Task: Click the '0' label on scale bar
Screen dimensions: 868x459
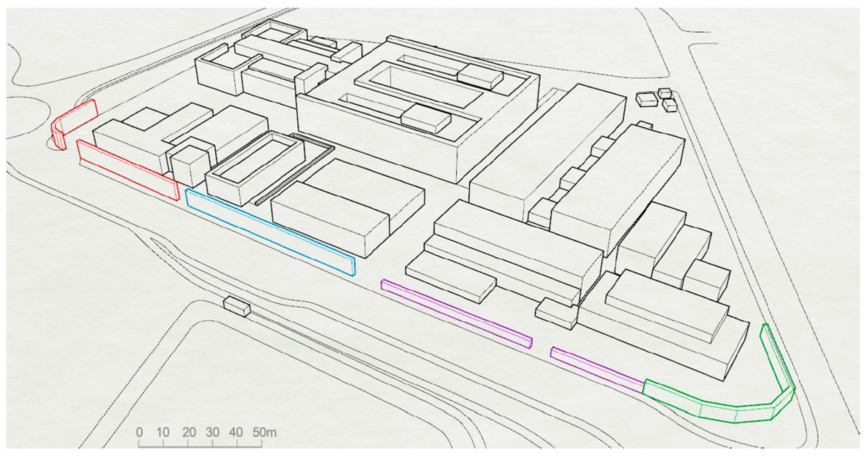Action: 139,432
